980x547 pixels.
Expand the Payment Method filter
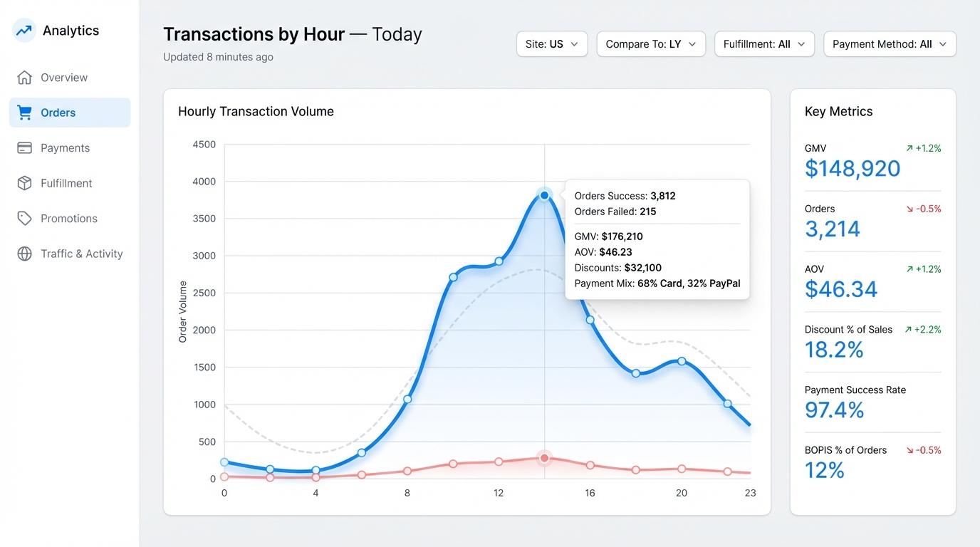[x=890, y=43]
